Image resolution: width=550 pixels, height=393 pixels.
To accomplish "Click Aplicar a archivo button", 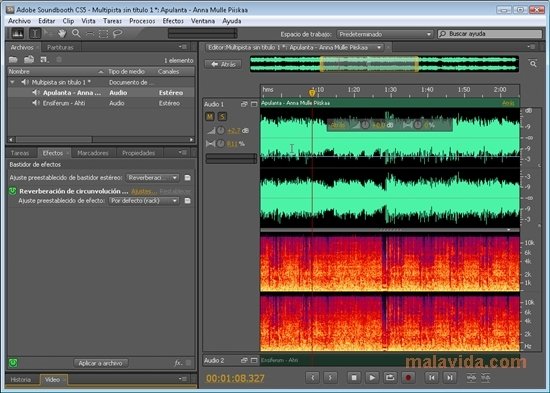I will point(101,363).
